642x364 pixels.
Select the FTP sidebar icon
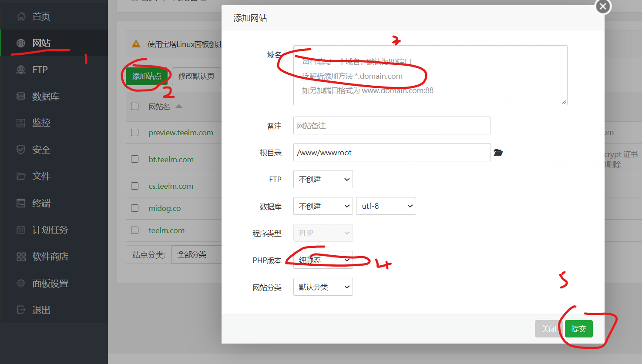20,69
